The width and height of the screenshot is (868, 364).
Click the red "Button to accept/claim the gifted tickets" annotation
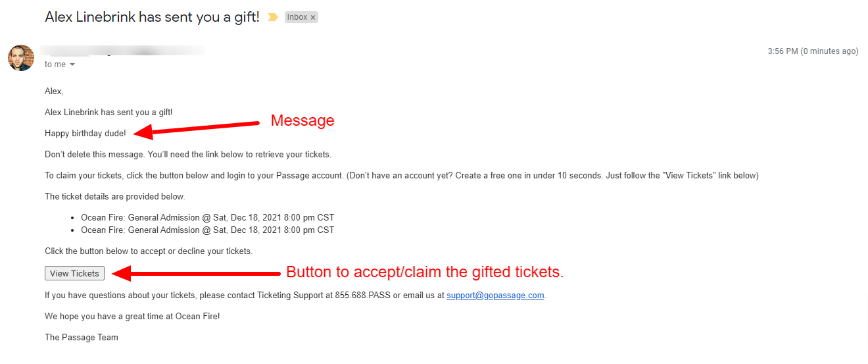[425, 272]
